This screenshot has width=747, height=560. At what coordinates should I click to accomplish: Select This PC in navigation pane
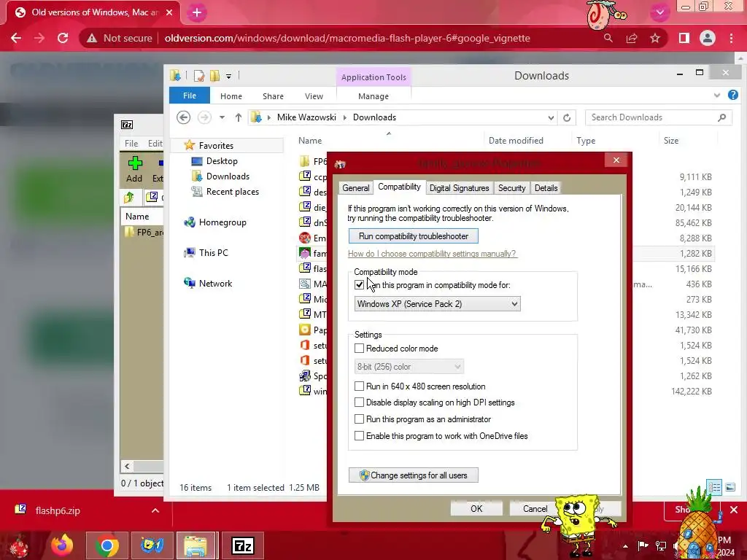tap(213, 253)
